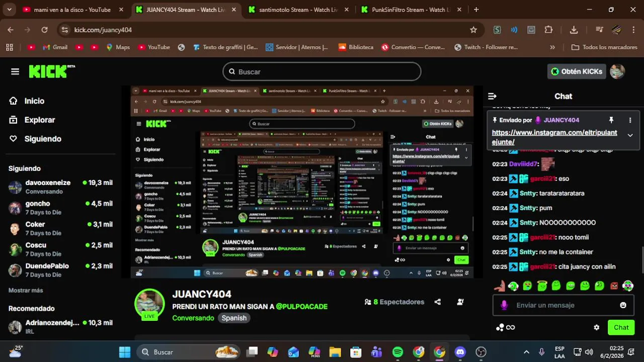Click the Obtén KICKs button

576,71
